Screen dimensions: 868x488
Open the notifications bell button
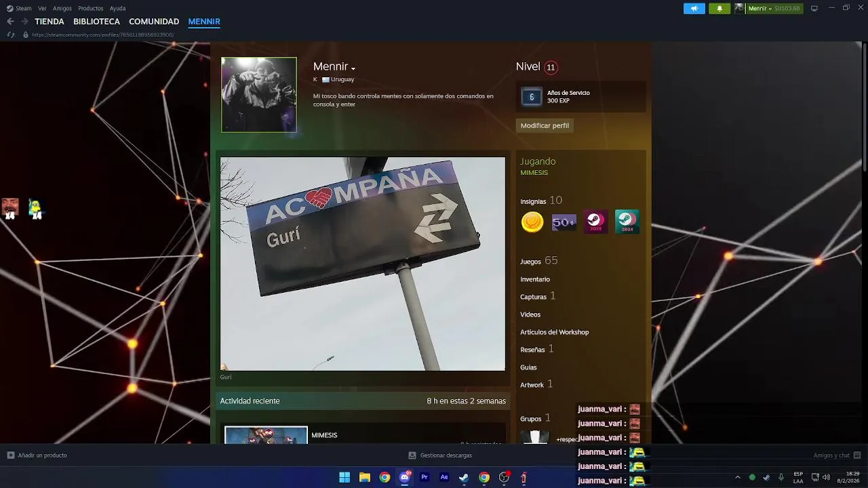click(719, 8)
